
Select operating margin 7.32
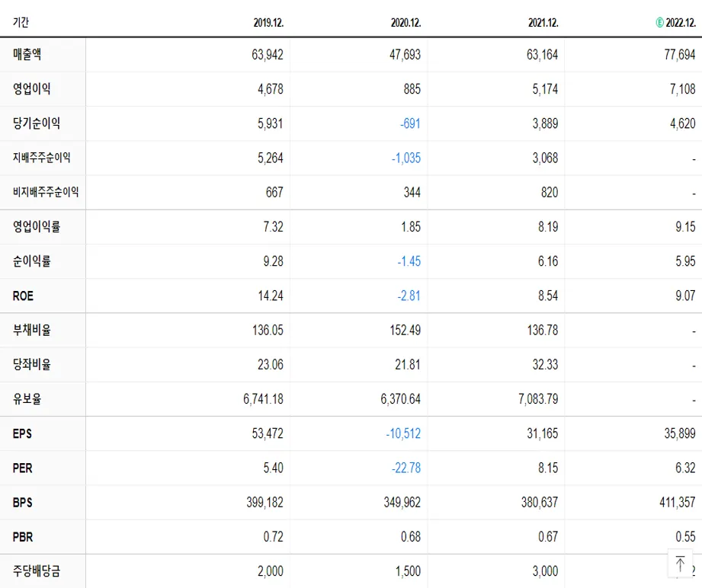tap(273, 227)
